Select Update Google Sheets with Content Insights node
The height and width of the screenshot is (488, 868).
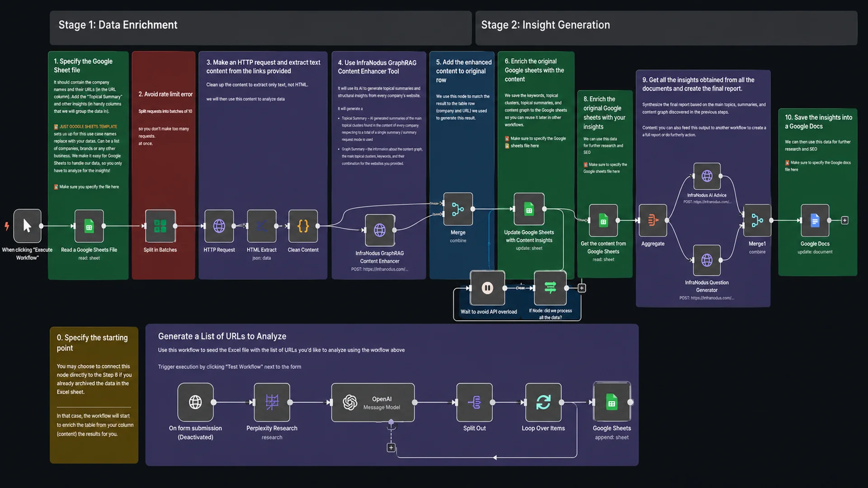point(529,209)
